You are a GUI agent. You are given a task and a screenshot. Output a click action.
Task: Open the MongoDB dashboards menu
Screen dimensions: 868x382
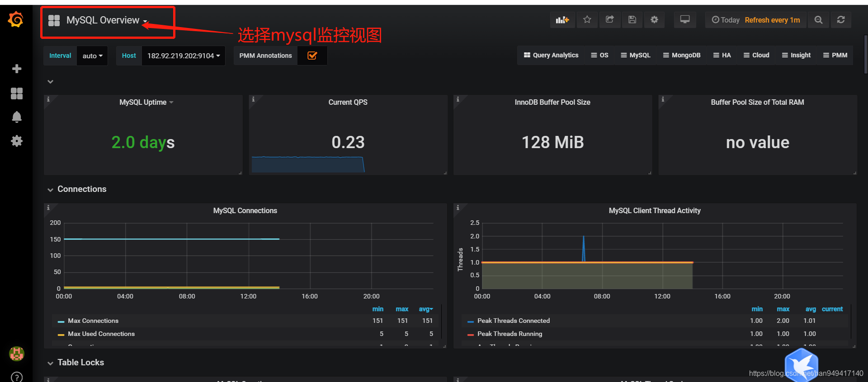(682, 55)
